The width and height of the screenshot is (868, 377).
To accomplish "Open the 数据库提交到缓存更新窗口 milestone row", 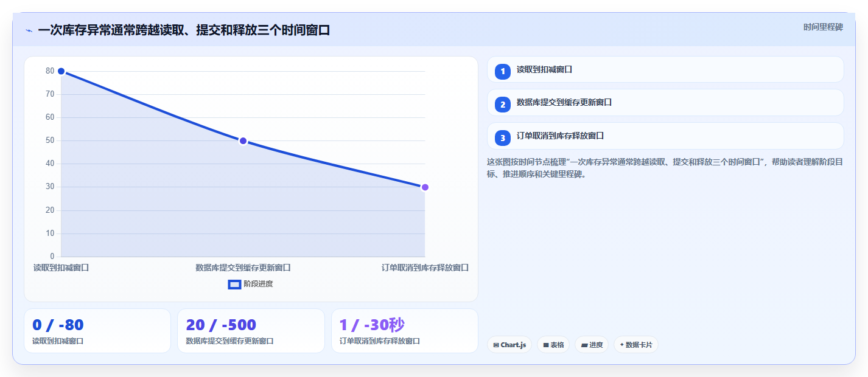I will click(x=665, y=102).
